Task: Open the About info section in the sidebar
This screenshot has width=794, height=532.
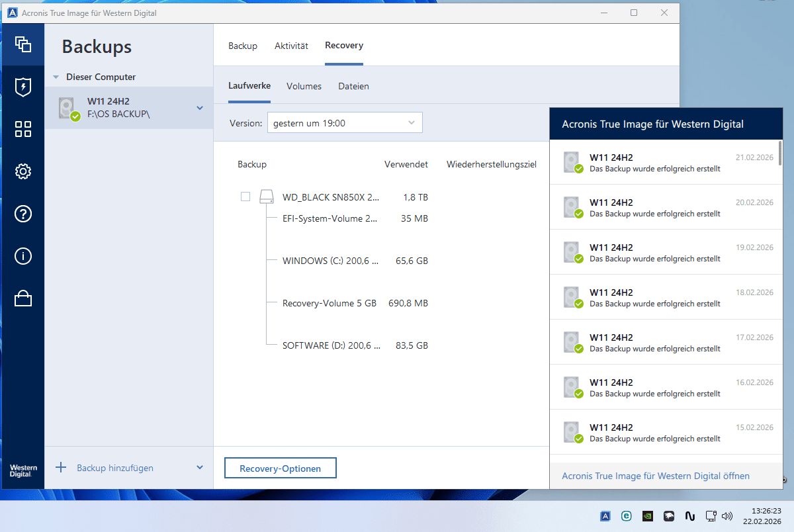Action: [x=23, y=256]
